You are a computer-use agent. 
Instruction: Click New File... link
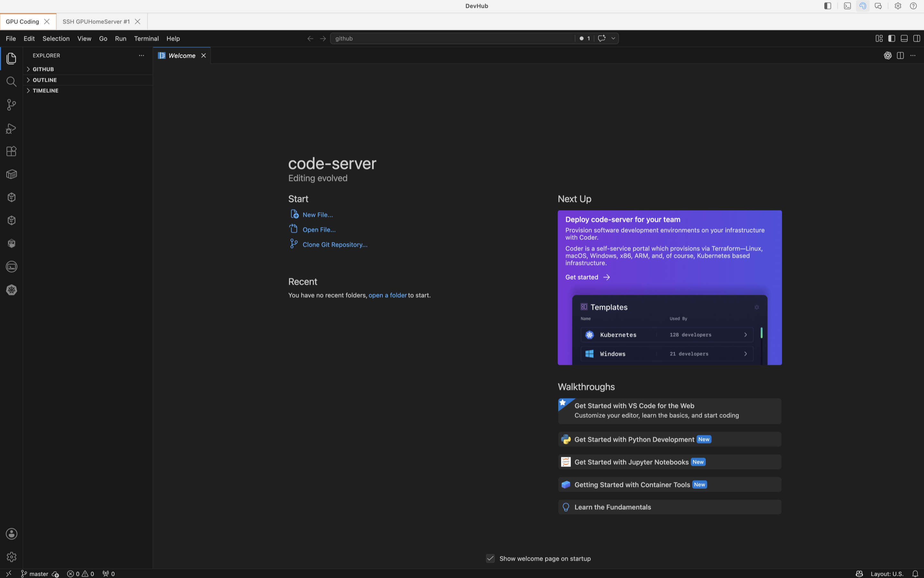[318, 215]
